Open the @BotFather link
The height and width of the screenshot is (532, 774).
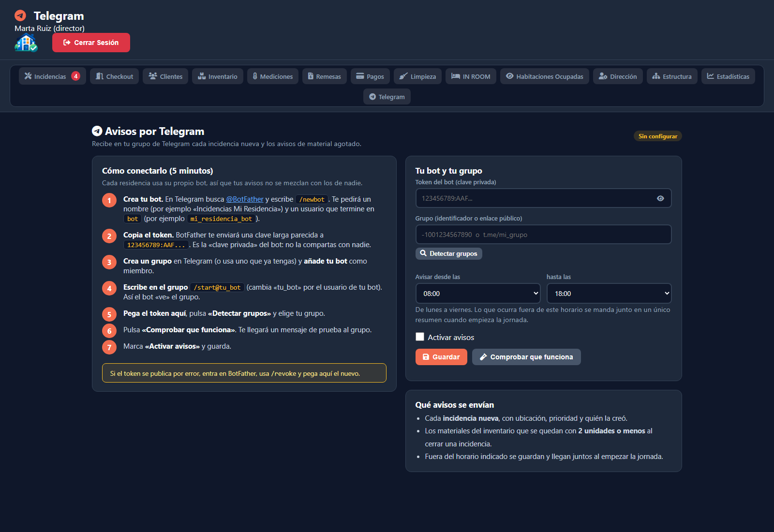click(245, 199)
